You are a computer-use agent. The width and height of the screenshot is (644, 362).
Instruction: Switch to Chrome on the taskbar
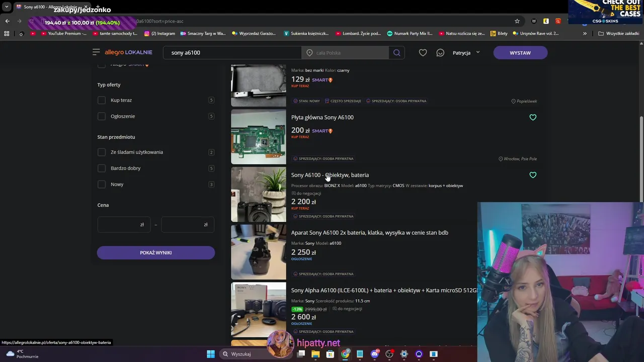[x=345, y=354]
